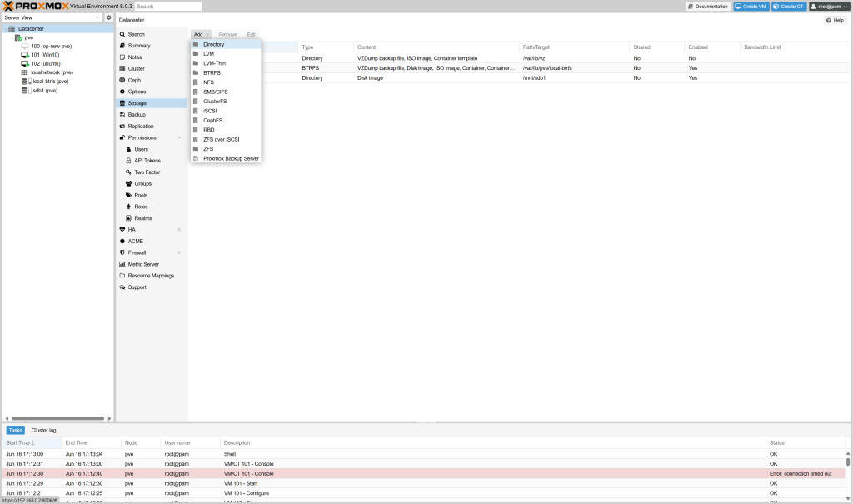
Task: Click the Create CT button
Action: click(788, 6)
